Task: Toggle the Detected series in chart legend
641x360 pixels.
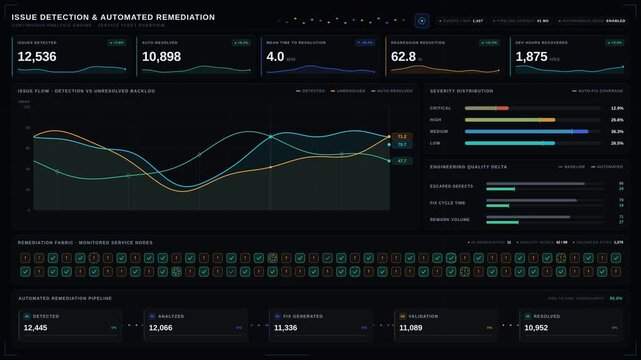Action: [311, 91]
